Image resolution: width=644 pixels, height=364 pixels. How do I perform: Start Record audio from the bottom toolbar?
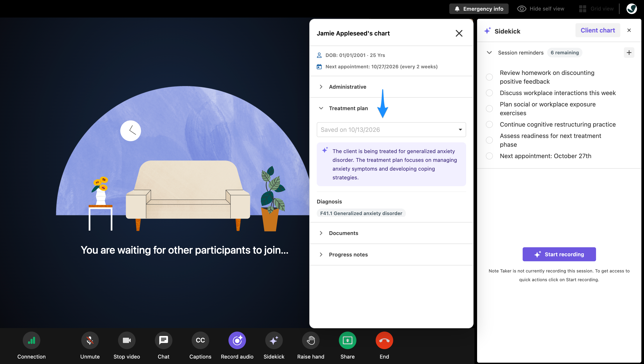click(237, 340)
